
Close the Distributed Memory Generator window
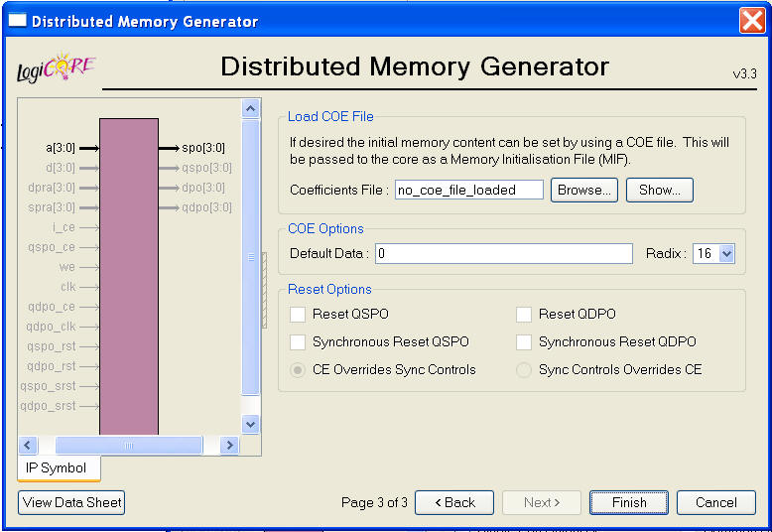point(752,21)
